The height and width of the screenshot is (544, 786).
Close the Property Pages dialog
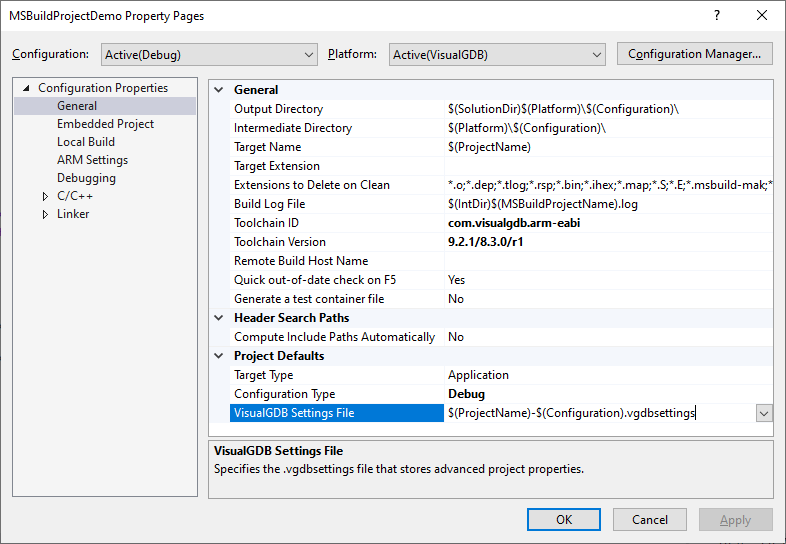pos(762,16)
